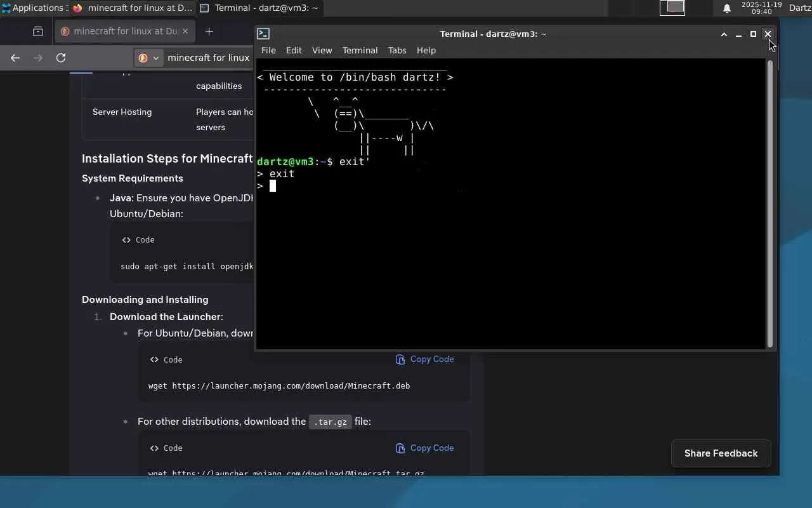Click the copy icon beside the tar.gz command
Image resolution: width=812 pixels, height=508 pixels.
(400, 448)
